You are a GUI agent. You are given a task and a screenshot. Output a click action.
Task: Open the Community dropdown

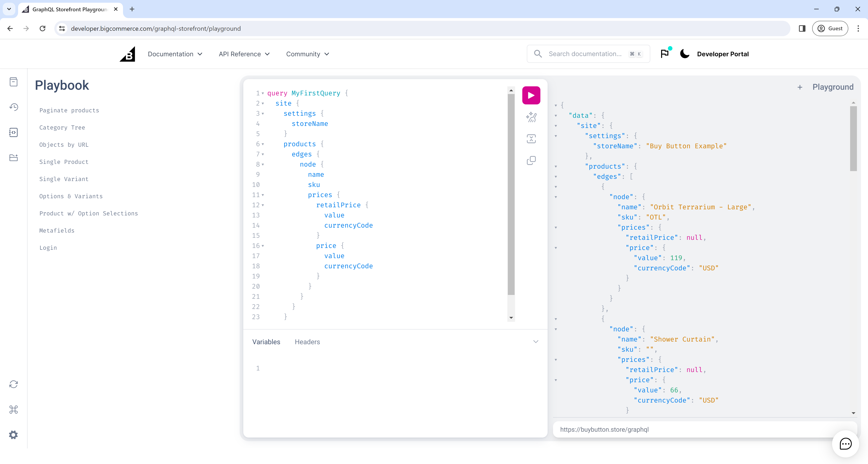click(307, 54)
